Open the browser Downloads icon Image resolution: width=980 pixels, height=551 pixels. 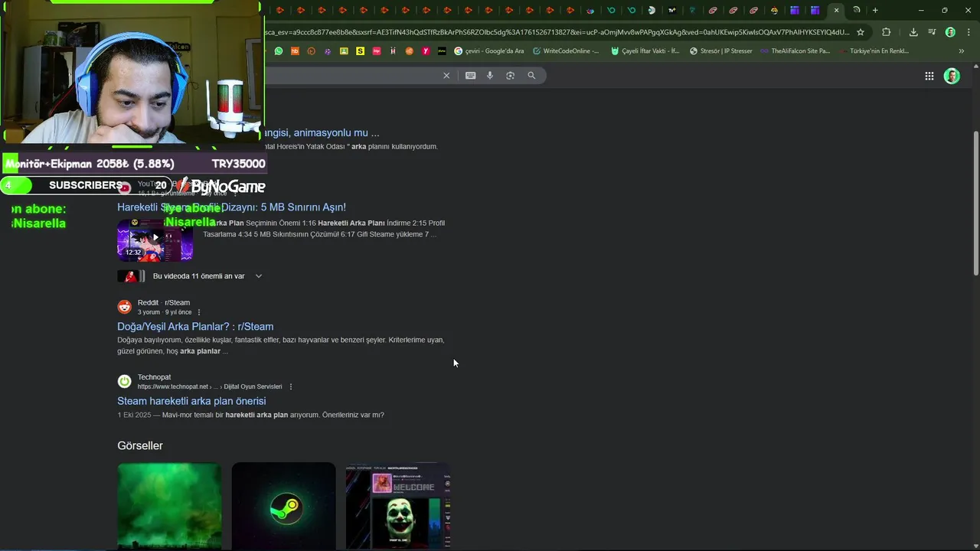(913, 32)
